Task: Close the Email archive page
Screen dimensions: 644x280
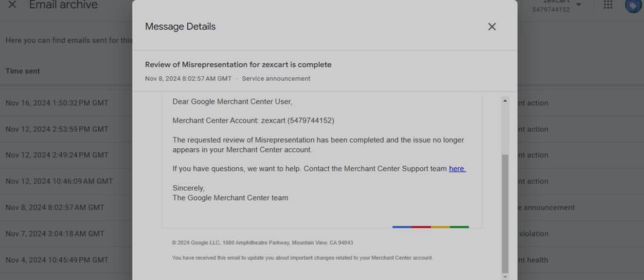Action: (x=12, y=5)
